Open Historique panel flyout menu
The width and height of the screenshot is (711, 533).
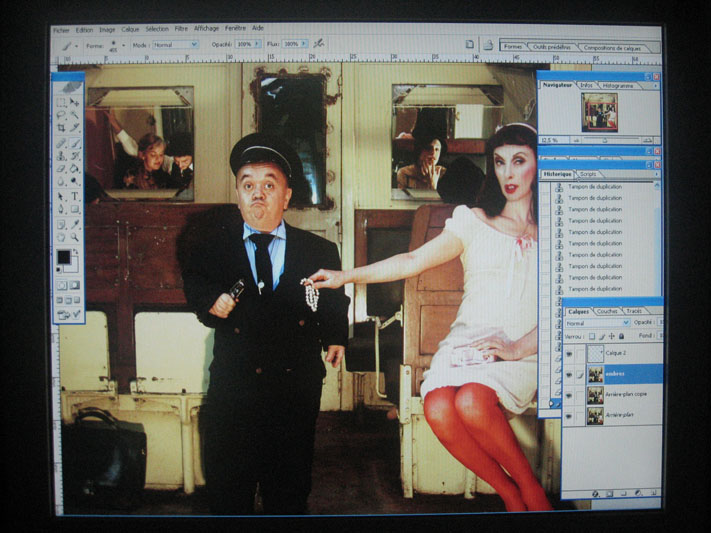pos(655,174)
